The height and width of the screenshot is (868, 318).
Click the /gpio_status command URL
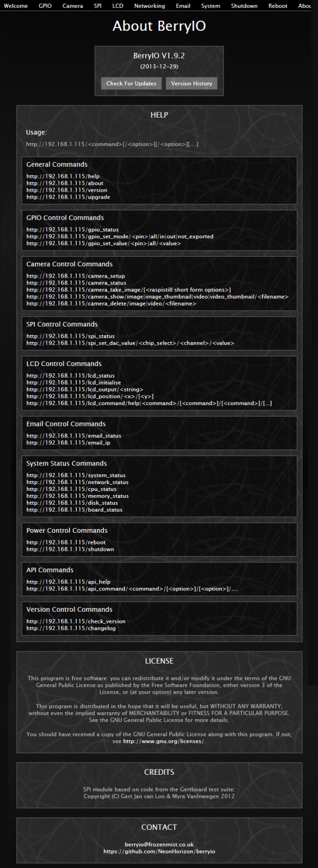tap(73, 230)
